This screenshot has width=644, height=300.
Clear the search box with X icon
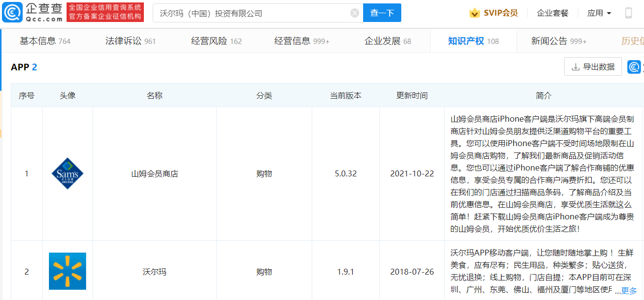click(355, 13)
